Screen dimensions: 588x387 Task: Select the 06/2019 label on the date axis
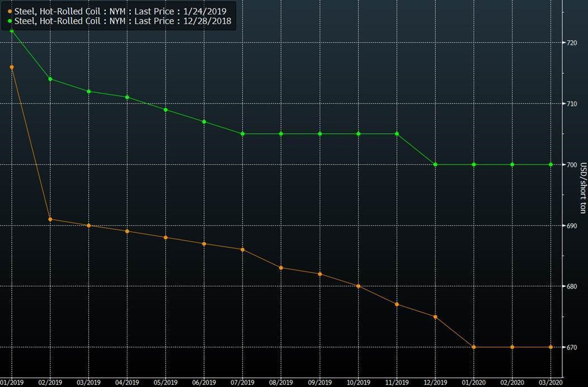(204, 383)
